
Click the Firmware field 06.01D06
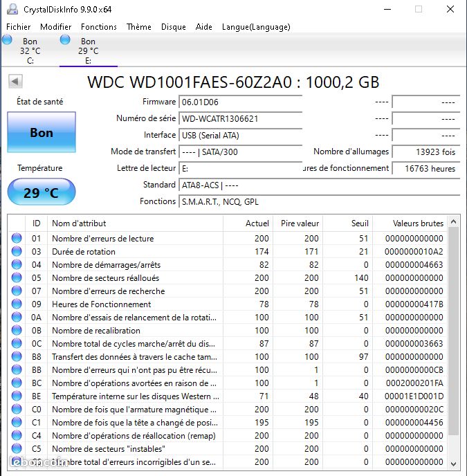click(241, 102)
